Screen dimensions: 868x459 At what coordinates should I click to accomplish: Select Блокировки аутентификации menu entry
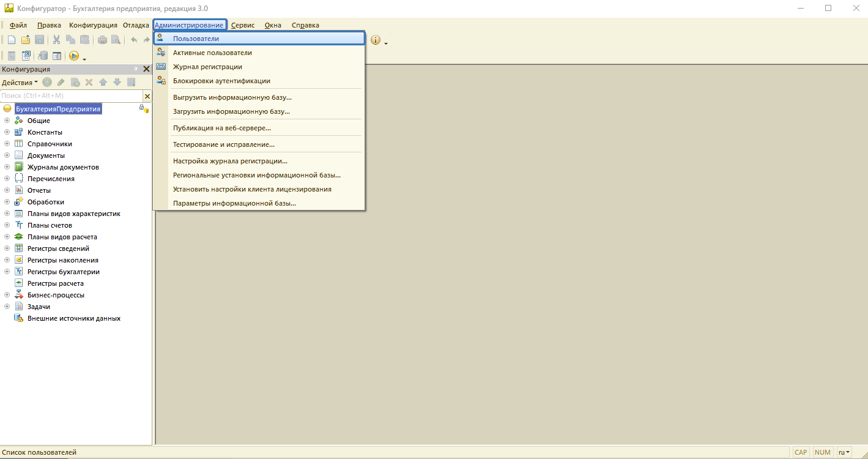coord(259,81)
